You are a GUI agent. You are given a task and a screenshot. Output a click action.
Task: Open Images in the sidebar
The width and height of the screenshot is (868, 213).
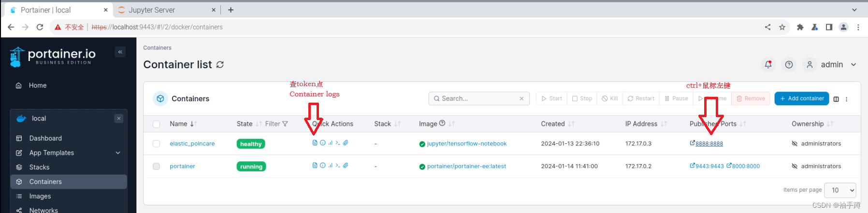pos(69,197)
